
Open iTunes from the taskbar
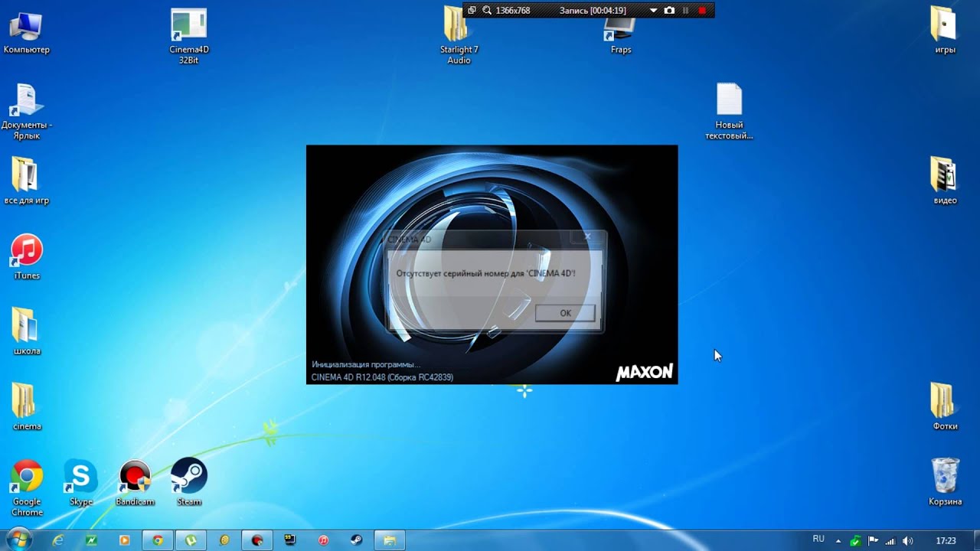(x=323, y=540)
